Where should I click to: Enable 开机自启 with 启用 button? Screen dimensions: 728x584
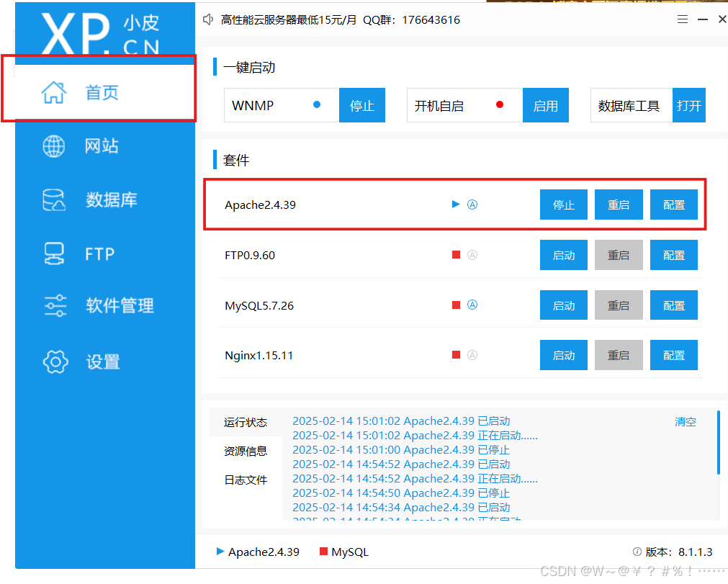tap(546, 105)
